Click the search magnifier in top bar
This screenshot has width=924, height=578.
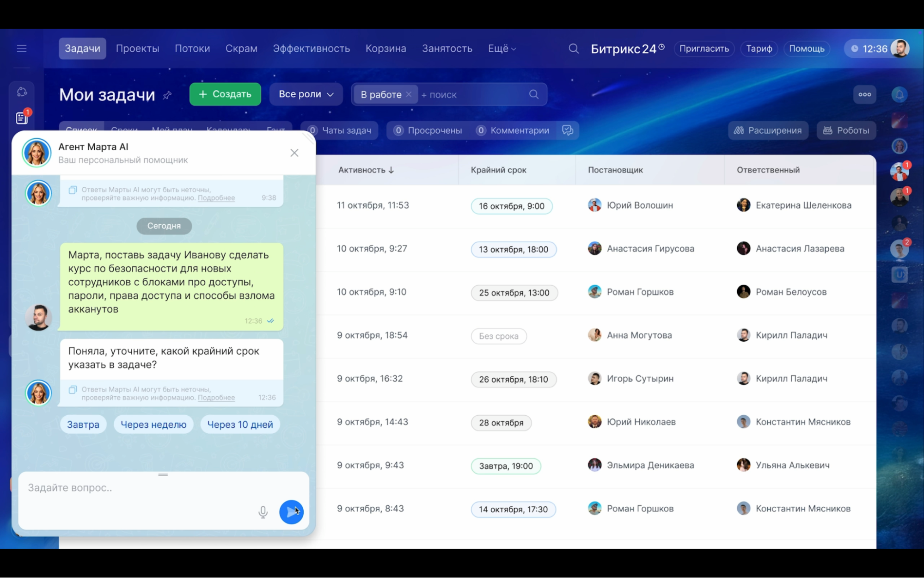pos(573,49)
